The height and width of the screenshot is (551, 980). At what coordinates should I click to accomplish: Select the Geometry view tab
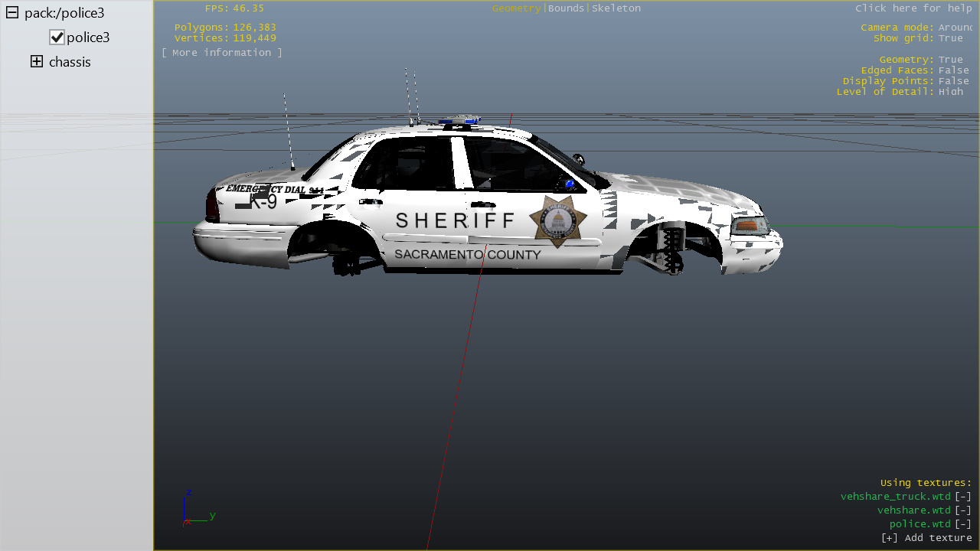coord(516,8)
